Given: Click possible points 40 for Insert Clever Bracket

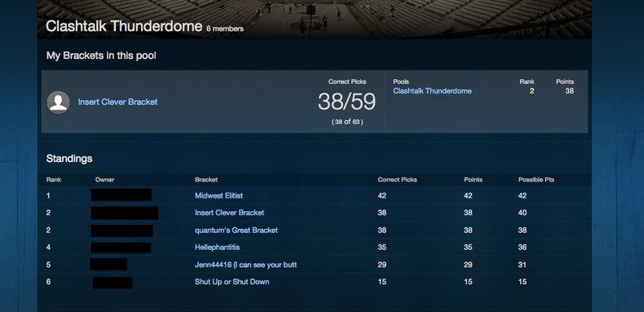Looking at the screenshot, I should [x=522, y=213].
